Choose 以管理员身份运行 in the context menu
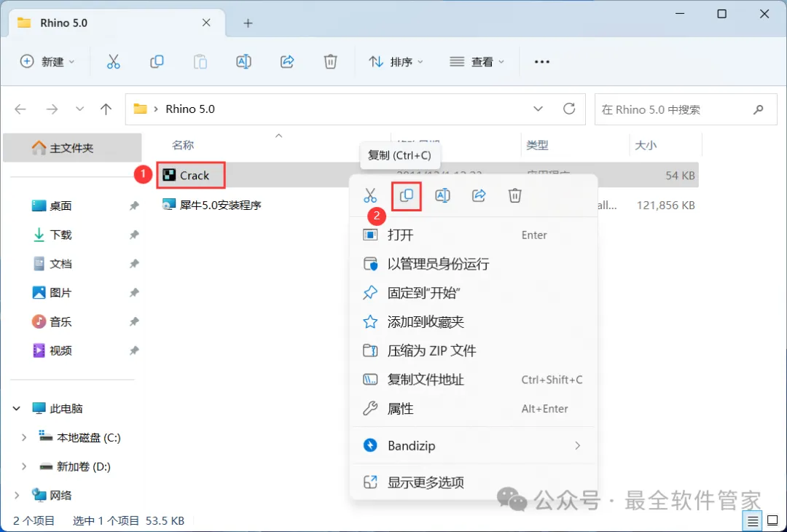The image size is (787, 532). coord(474,264)
